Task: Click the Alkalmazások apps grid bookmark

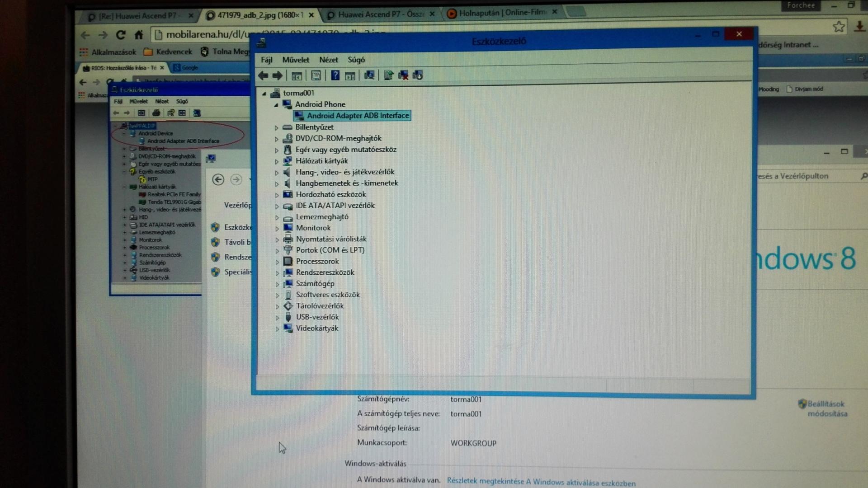Action: click(x=108, y=52)
